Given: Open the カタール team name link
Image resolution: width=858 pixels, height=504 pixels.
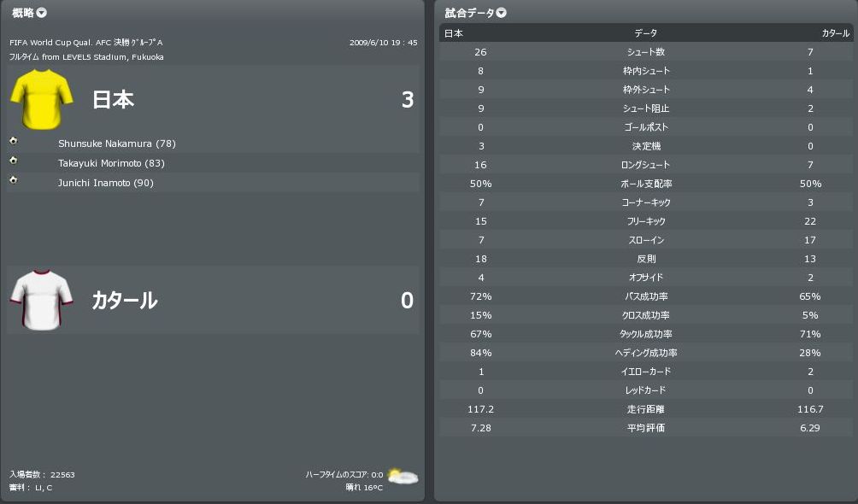Looking at the screenshot, I should point(125,301).
